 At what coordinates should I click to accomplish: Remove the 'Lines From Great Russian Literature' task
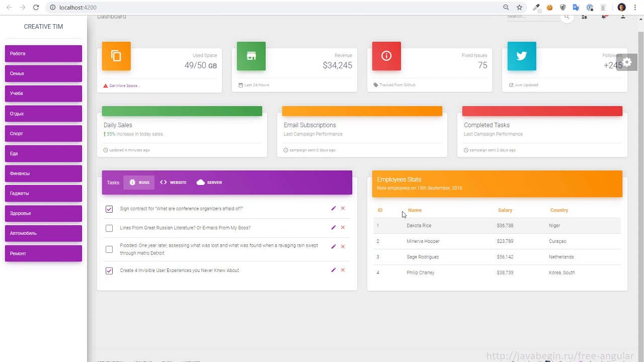(x=343, y=227)
